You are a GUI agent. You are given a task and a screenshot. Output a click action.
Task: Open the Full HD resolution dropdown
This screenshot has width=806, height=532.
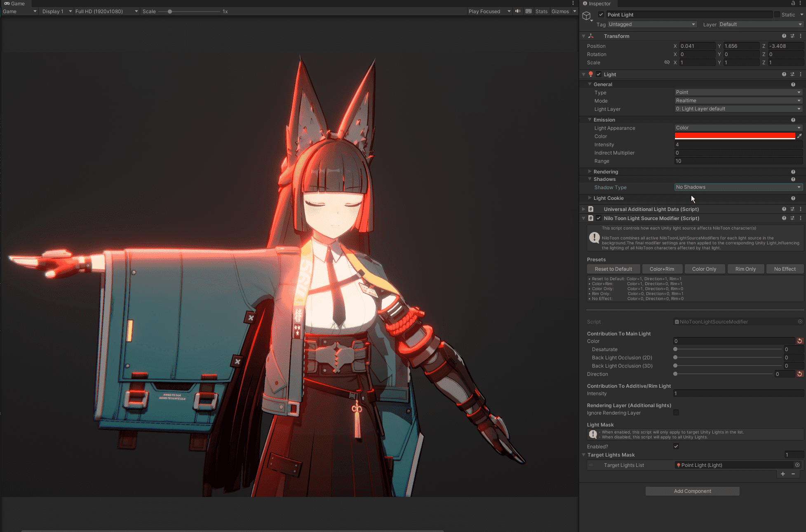[106, 12]
